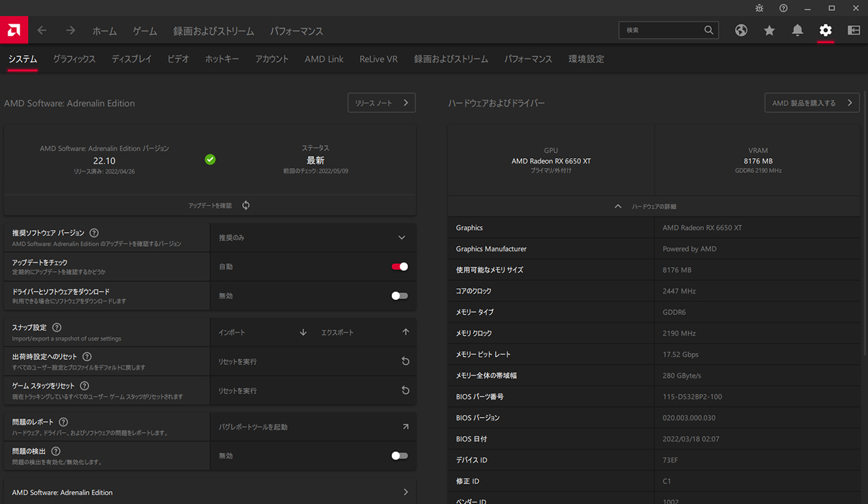Open the ゲーム page

(x=144, y=31)
